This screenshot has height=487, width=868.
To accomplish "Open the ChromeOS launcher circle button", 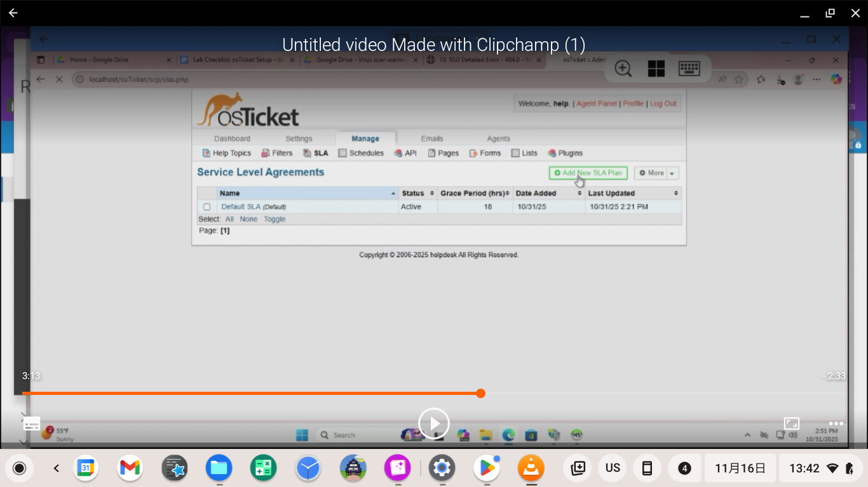I will [x=19, y=469].
